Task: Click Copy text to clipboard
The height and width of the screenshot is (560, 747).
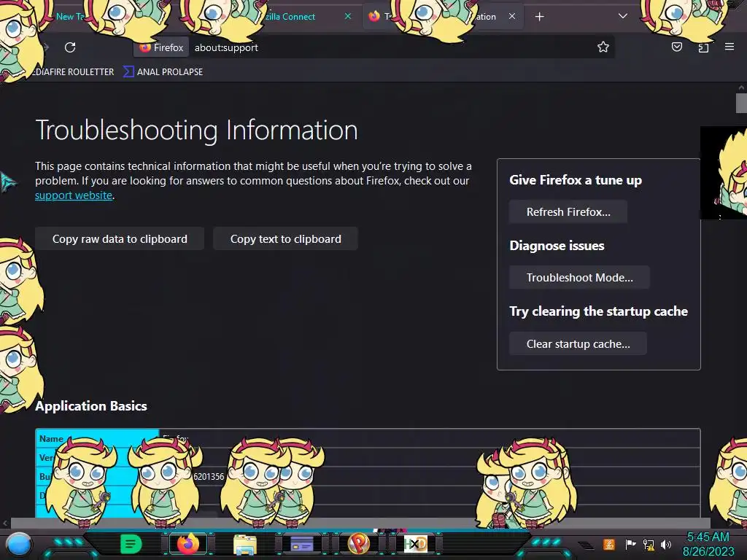Action: pyautogui.click(x=285, y=238)
